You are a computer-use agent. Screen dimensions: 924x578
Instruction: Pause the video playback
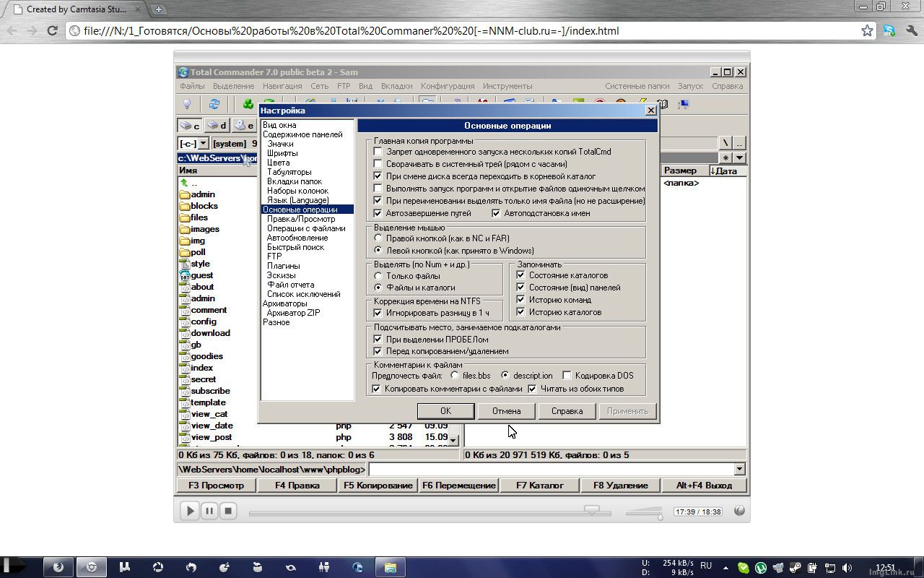coord(209,511)
